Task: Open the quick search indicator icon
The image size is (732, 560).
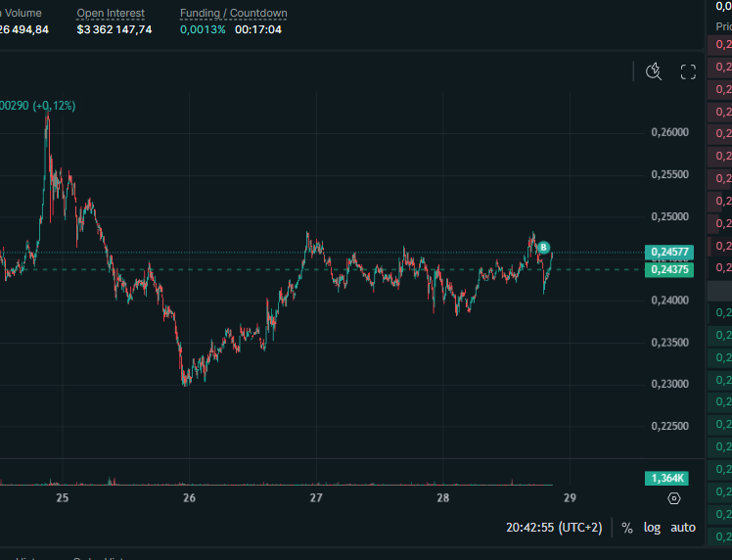Action: 654,71
